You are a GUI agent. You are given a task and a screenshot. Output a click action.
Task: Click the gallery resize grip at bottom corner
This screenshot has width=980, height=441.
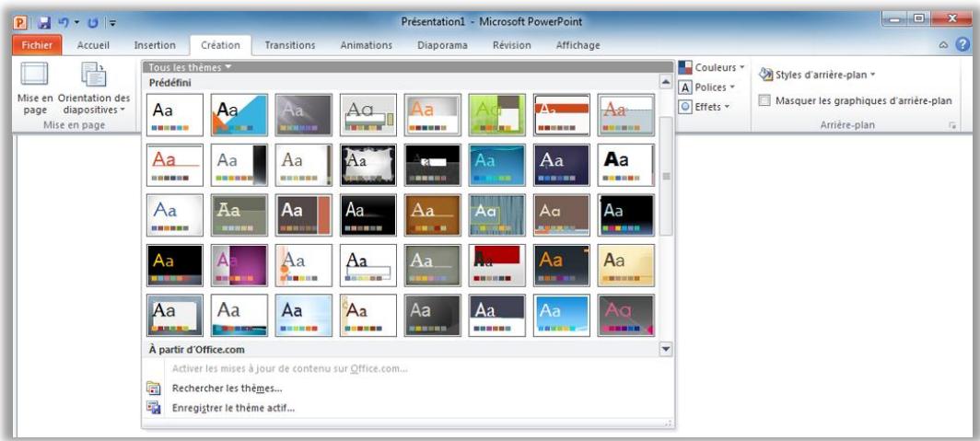pyautogui.click(x=669, y=423)
